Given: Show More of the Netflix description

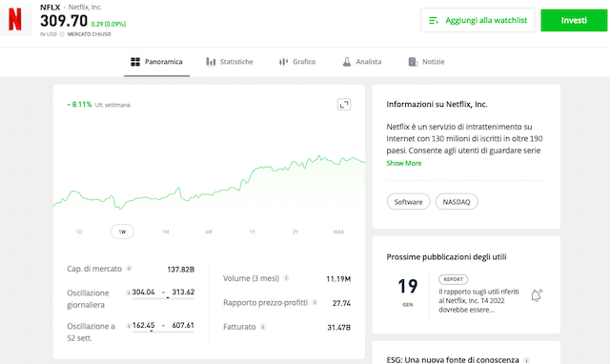Looking at the screenshot, I should [x=404, y=163].
